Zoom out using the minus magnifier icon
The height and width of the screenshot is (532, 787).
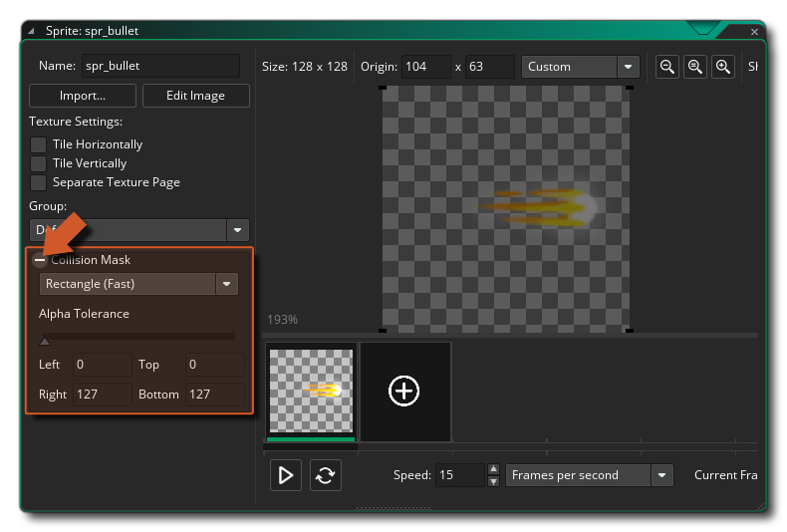(667, 67)
